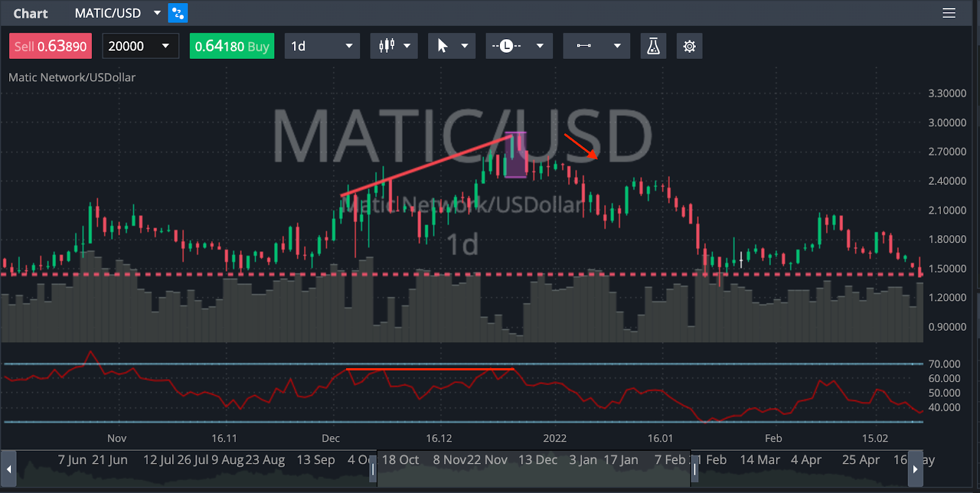Expand the drawing tool dropdown arrow
The image size is (980, 493).
[x=617, y=46]
